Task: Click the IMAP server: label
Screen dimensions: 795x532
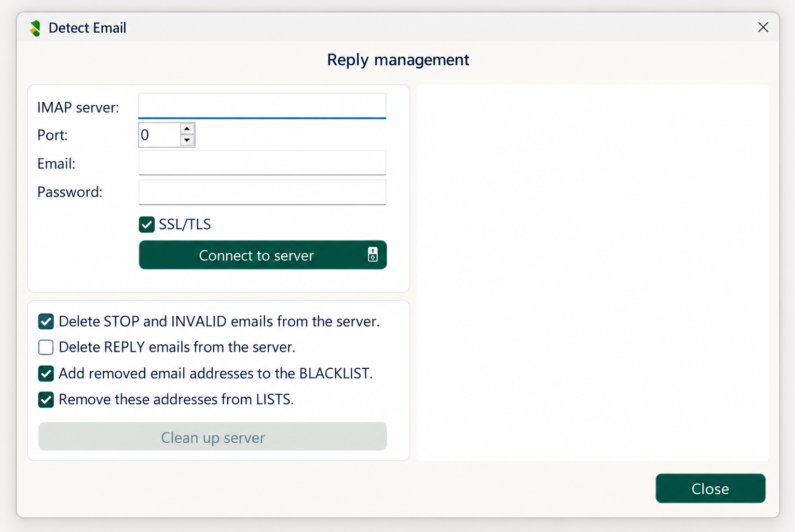Action: 78,107
